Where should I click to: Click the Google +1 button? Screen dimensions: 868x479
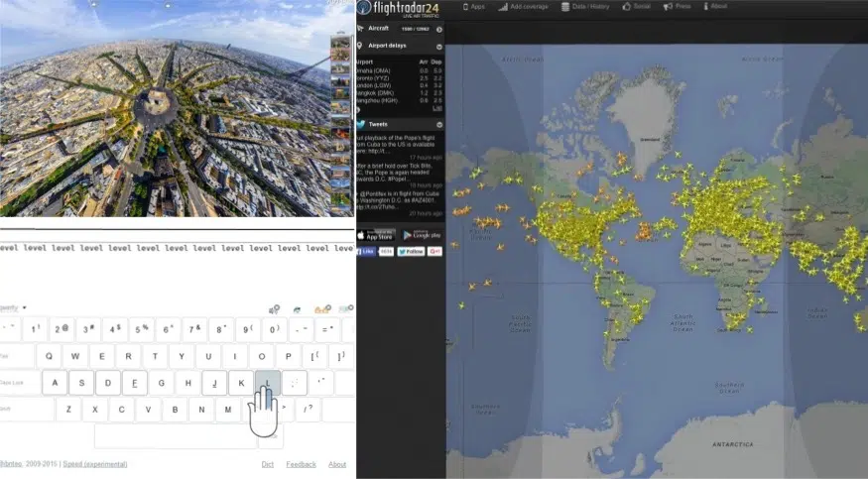(435, 252)
